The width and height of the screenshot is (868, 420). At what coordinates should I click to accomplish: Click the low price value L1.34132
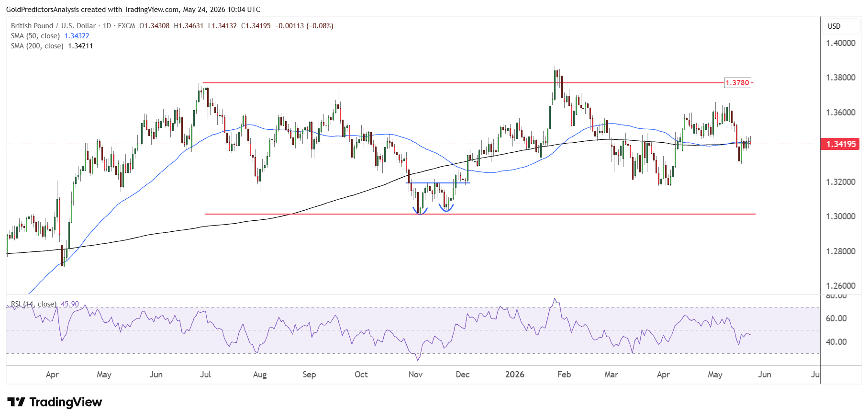point(223,26)
